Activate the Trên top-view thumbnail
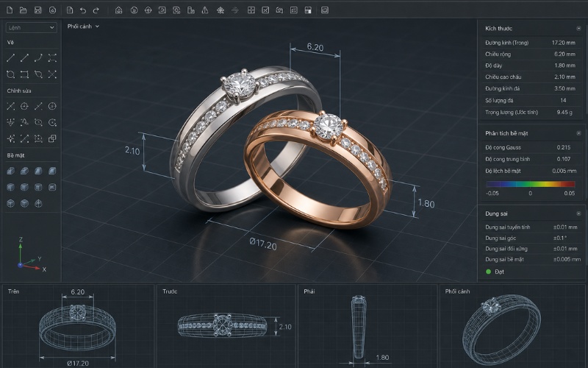This screenshot has height=368, width=588. click(x=78, y=326)
